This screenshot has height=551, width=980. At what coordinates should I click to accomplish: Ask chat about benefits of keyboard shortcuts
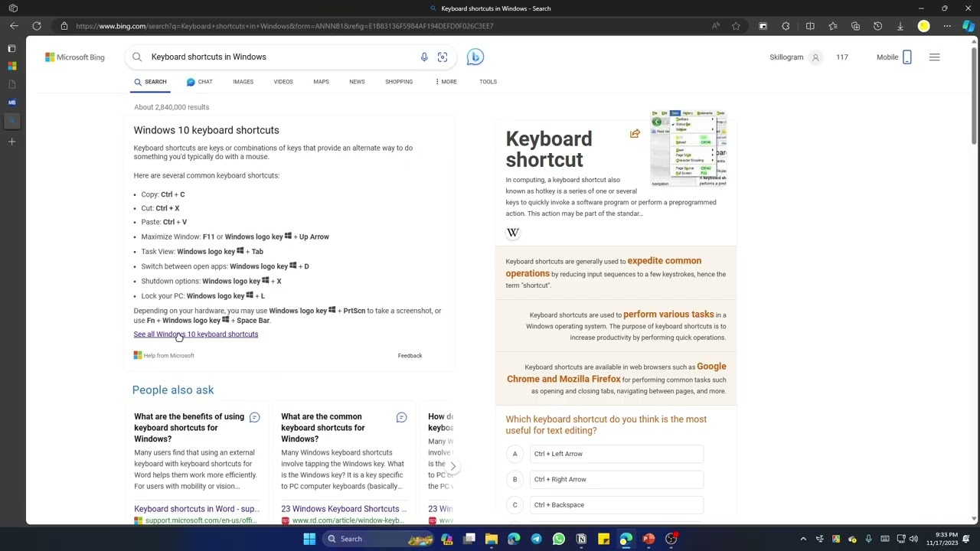point(254,417)
